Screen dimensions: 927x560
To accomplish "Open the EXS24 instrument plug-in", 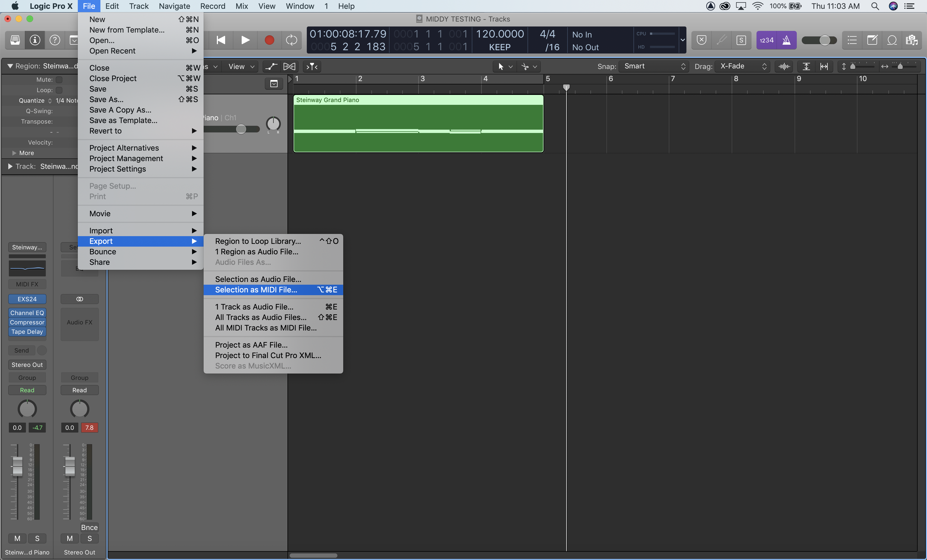I will click(27, 299).
